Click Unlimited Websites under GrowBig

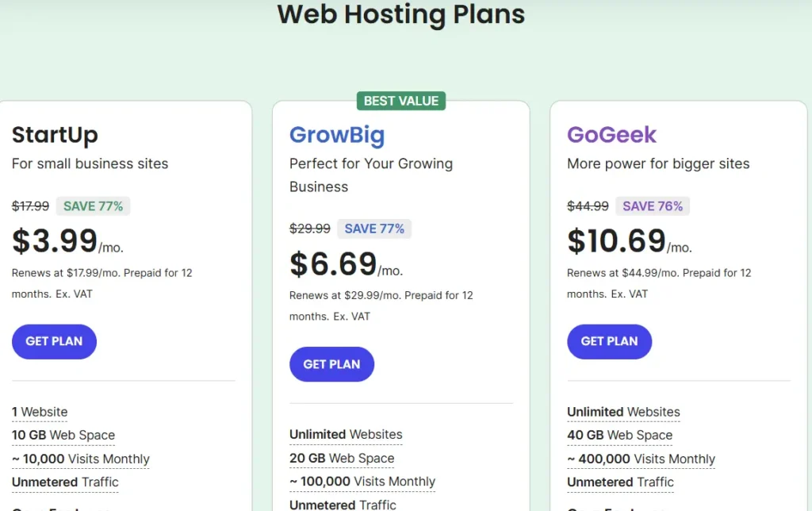click(x=346, y=435)
